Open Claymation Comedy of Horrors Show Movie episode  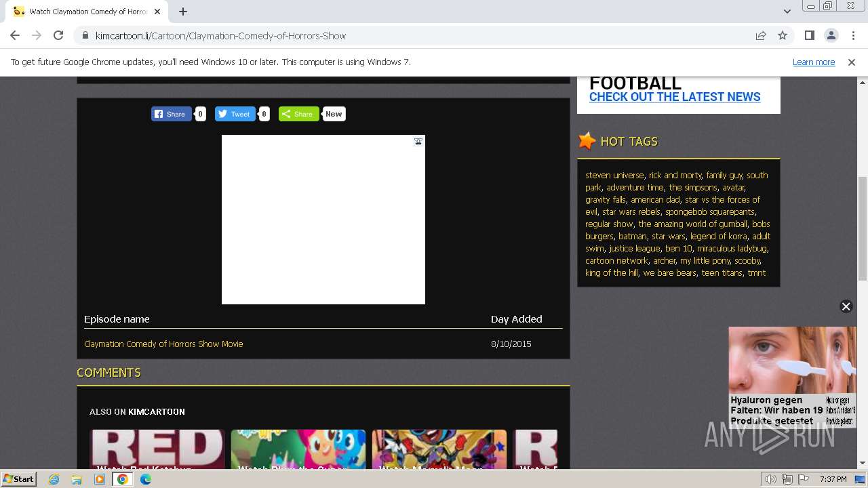coord(163,344)
